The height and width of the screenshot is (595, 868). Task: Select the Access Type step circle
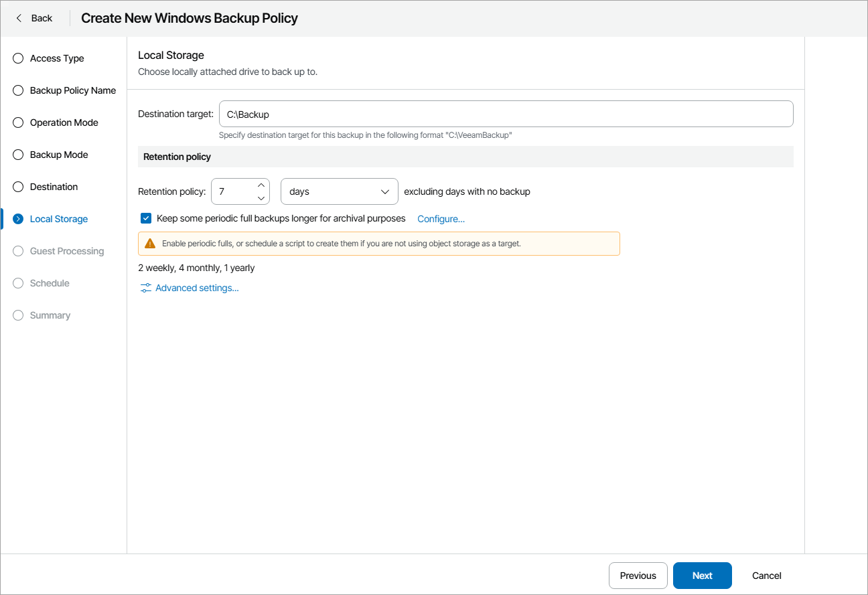point(17,58)
